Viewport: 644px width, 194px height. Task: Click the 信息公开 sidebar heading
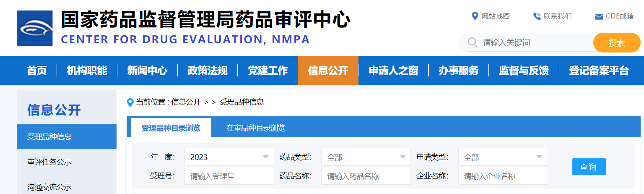[54, 110]
